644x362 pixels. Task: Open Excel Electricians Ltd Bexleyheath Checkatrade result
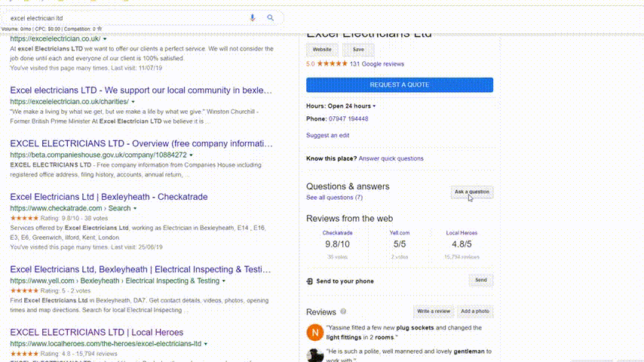pos(109,197)
